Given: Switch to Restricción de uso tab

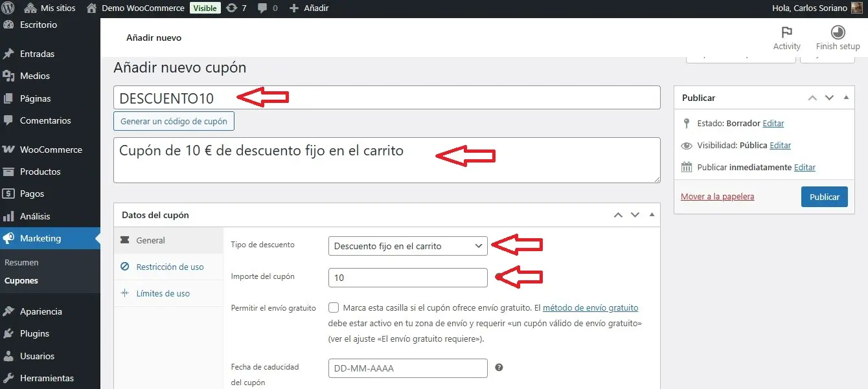Looking at the screenshot, I should tap(170, 267).
